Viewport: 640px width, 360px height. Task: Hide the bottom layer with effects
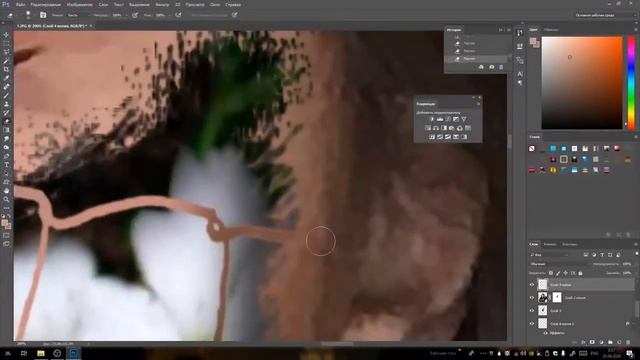(531, 323)
